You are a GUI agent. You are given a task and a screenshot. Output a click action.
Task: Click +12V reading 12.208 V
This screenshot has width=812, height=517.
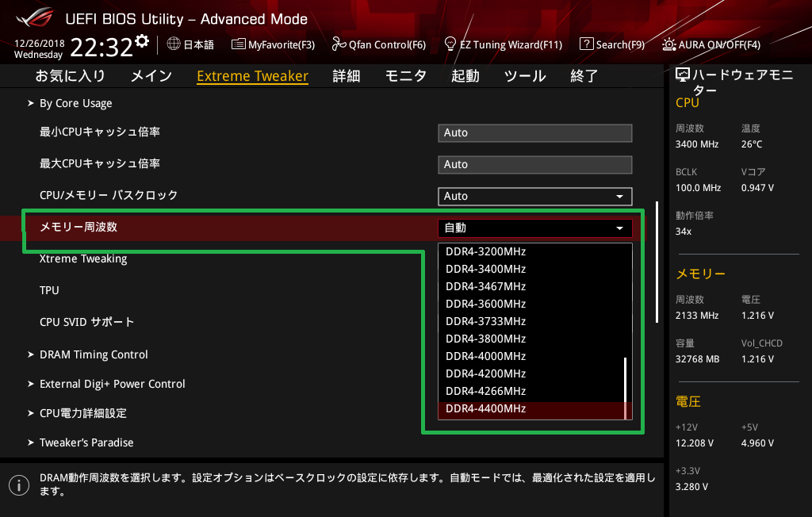coord(694,443)
